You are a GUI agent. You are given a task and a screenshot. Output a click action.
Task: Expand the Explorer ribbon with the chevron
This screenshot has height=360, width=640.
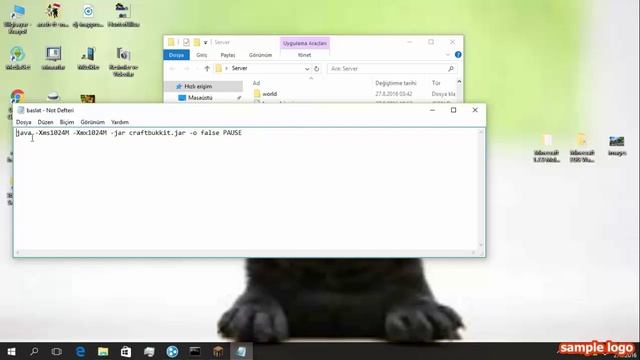(447, 55)
